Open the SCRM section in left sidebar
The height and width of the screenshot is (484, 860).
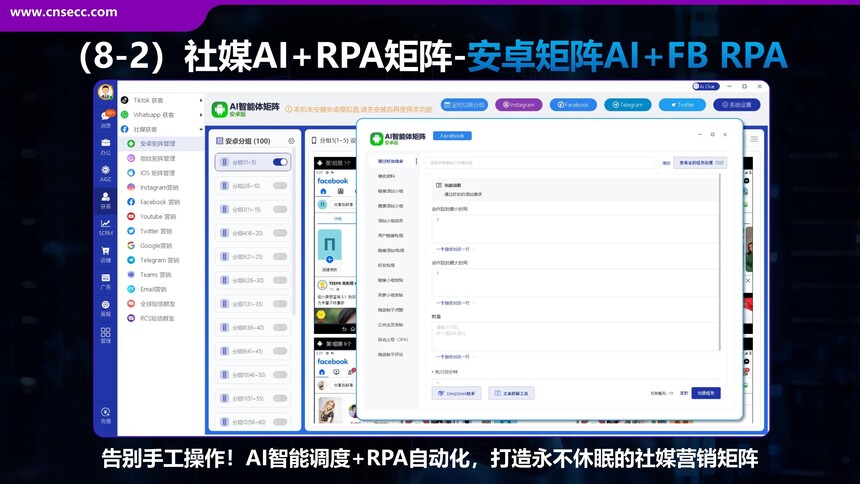point(106,226)
